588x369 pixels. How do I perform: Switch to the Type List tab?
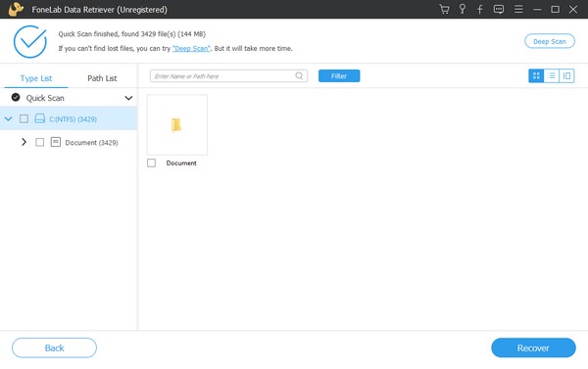coord(36,78)
